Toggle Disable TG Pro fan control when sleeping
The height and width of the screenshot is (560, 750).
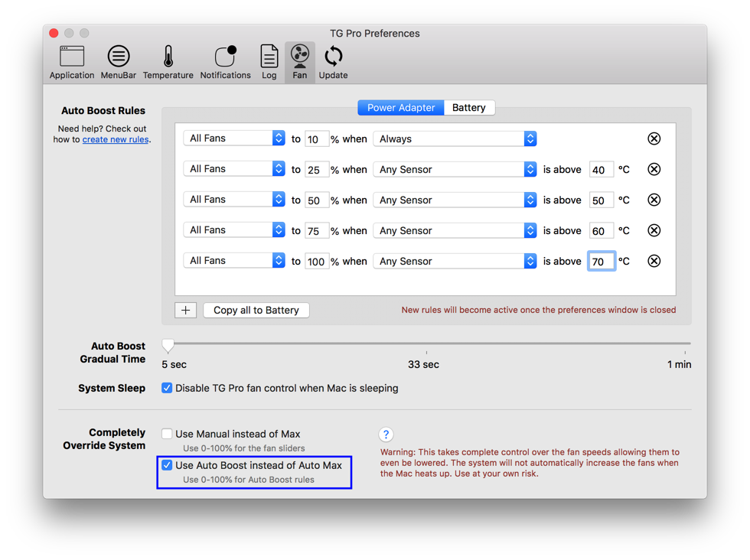pos(167,388)
